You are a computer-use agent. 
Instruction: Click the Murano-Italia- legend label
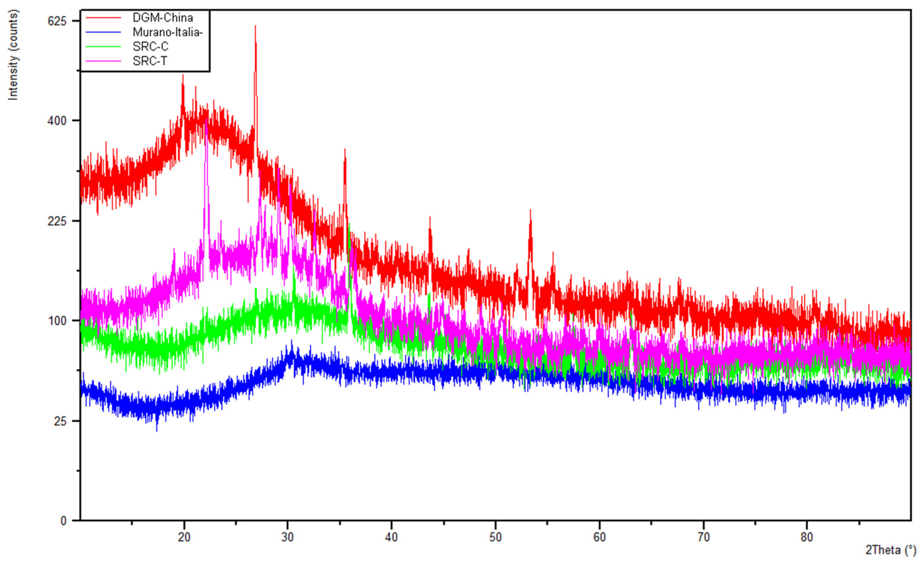click(167, 32)
